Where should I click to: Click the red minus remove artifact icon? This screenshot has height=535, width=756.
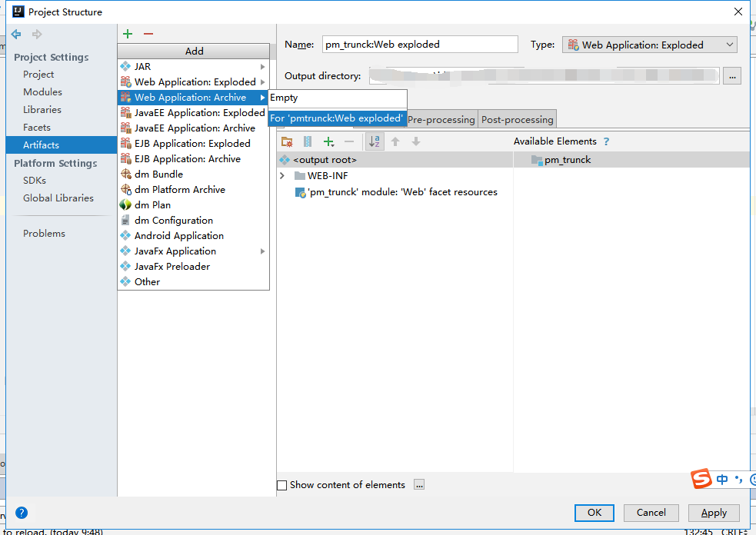pyautogui.click(x=148, y=34)
